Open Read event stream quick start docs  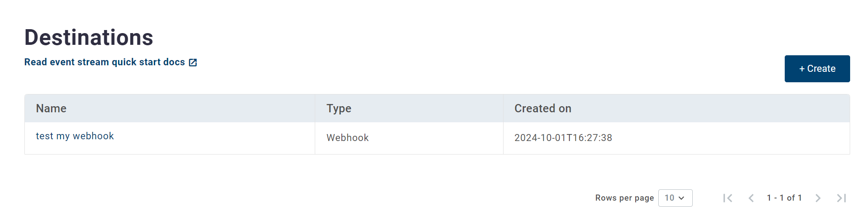click(x=105, y=62)
